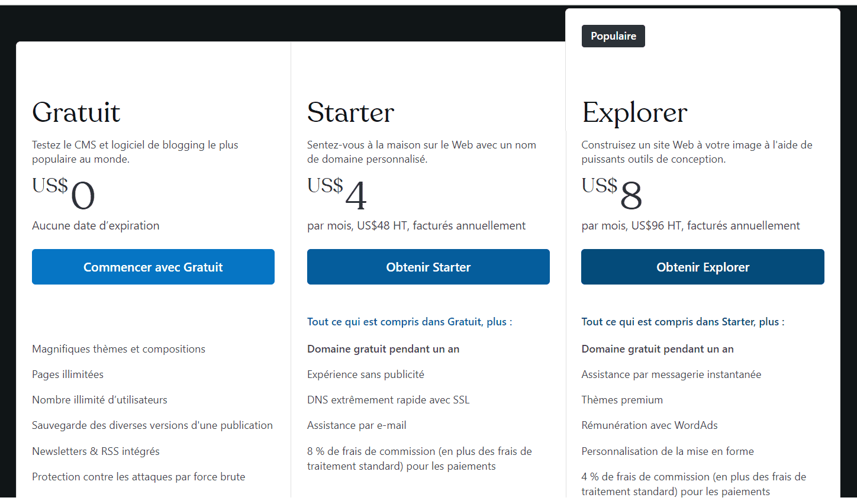Screen dimensions: 857x504
Task: Click 'par mois, US$96 HT, facturés annuellement'
Action: click(691, 225)
